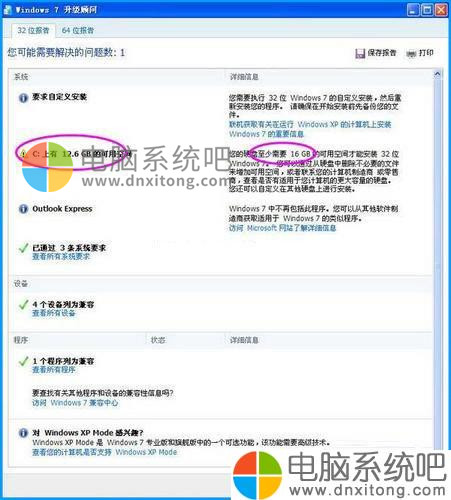Image resolution: width=451 pixels, height=500 pixels.
Task: Click green checkmark next to 已通过 3 条系统要求
Action: (x=23, y=248)
